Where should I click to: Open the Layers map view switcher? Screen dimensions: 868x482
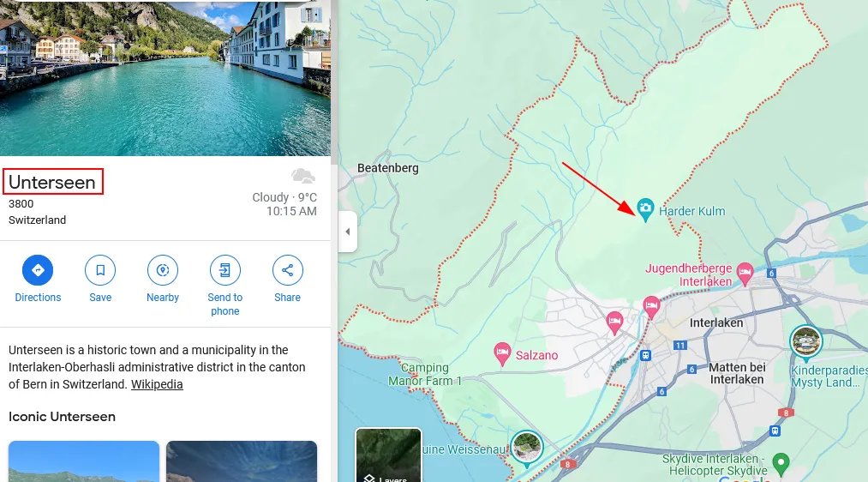coord(388,455)
